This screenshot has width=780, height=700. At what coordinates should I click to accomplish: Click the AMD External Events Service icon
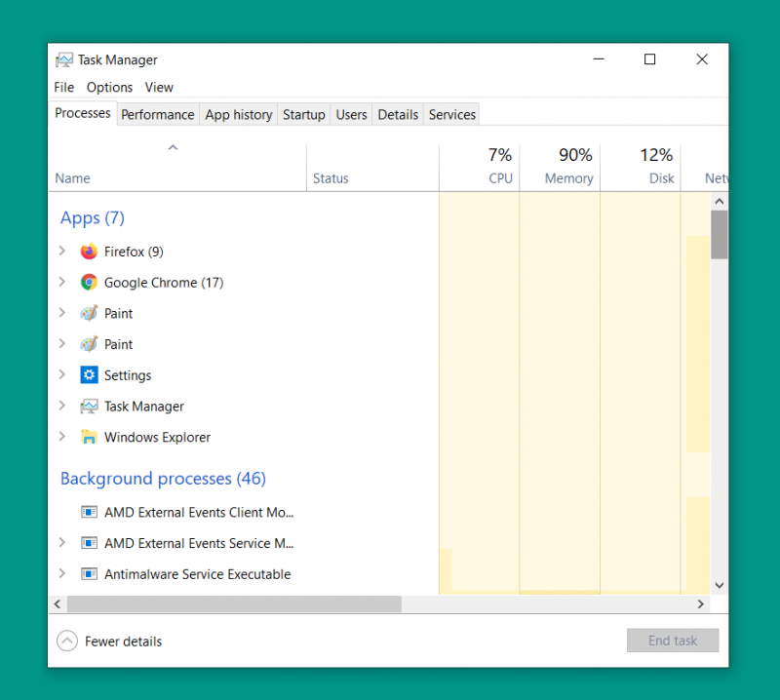(89, 543)
